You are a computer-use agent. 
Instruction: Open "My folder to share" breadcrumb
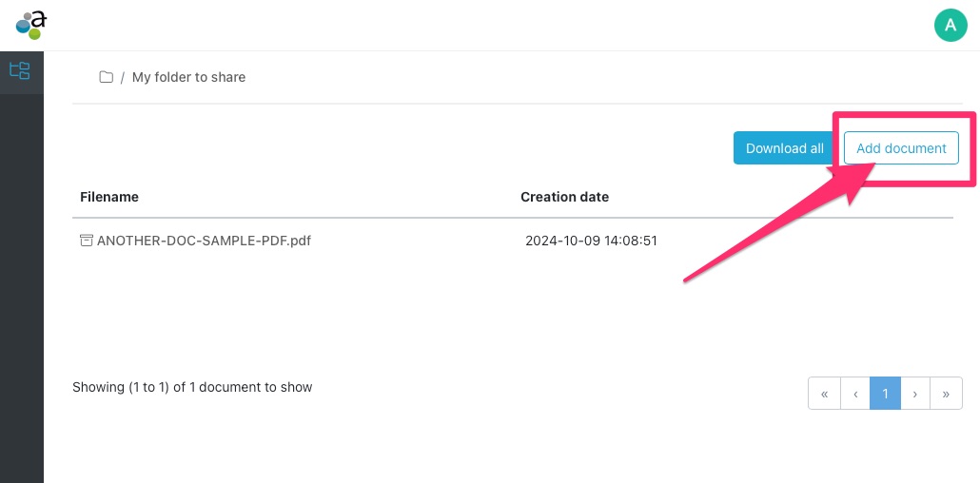188,77
